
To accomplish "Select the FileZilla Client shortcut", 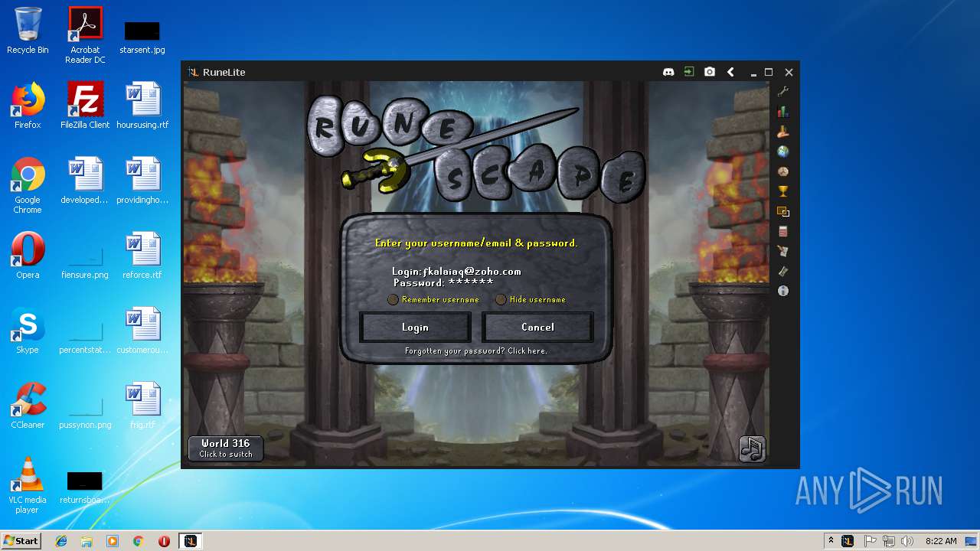I will (85, 106).
